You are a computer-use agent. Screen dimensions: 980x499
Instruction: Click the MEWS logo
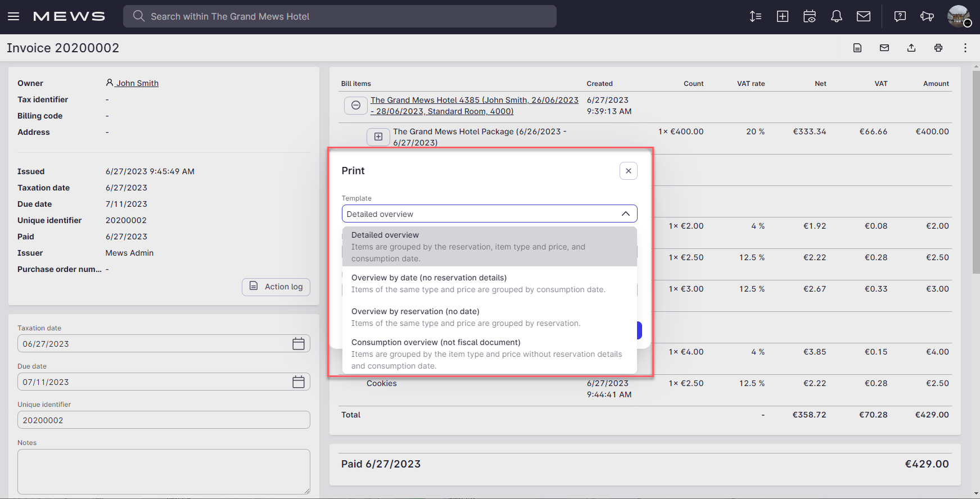pos(69,16)
